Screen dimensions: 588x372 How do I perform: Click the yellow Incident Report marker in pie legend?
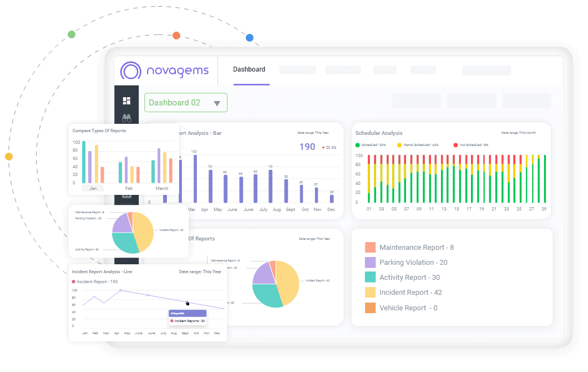(x=370, y=292)
